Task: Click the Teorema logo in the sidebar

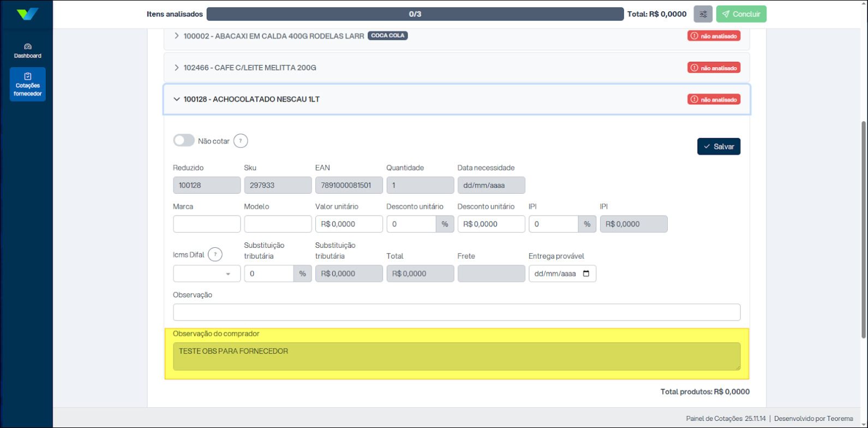Action: [x=27, y=14]
